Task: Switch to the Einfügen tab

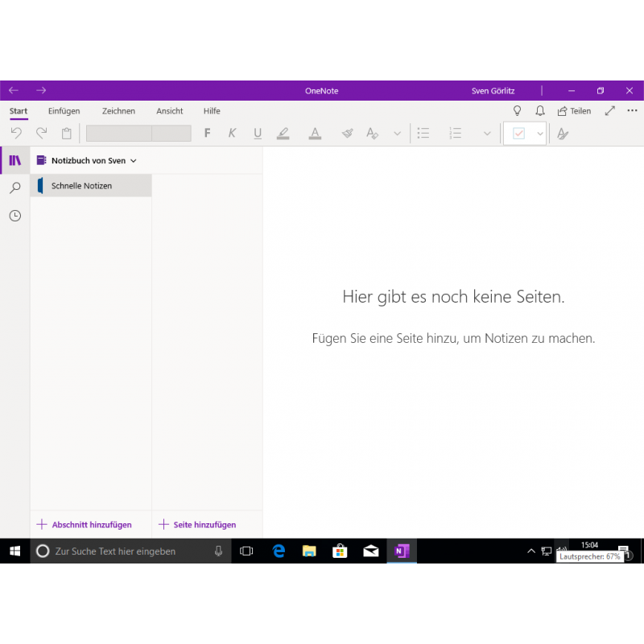Action: pos(64,111)
